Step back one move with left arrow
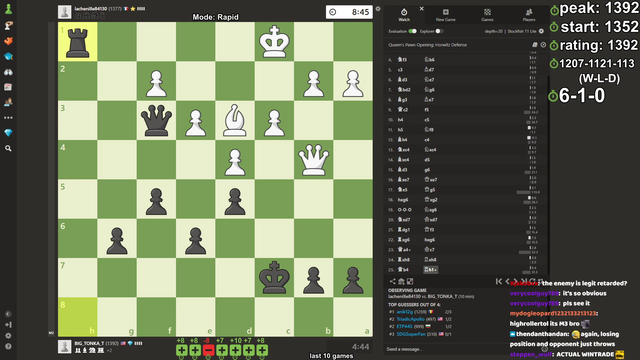640x360 pixels. pyautogui.click(x=507, y=281)
